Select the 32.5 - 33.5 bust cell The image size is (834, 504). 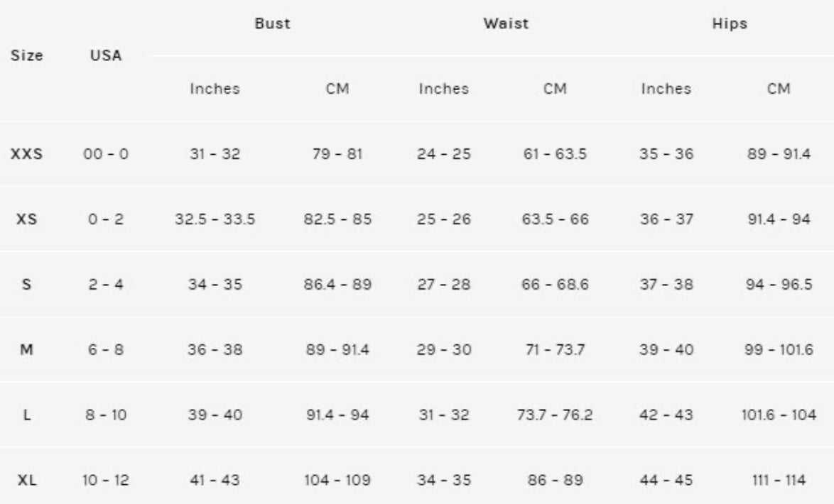(x=215, y=219)
